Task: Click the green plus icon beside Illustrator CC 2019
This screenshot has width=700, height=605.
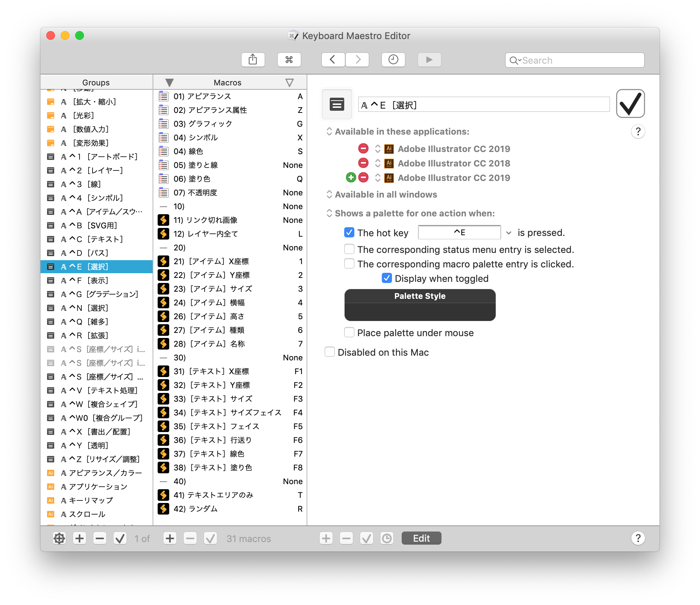Action: pos(351,178)
